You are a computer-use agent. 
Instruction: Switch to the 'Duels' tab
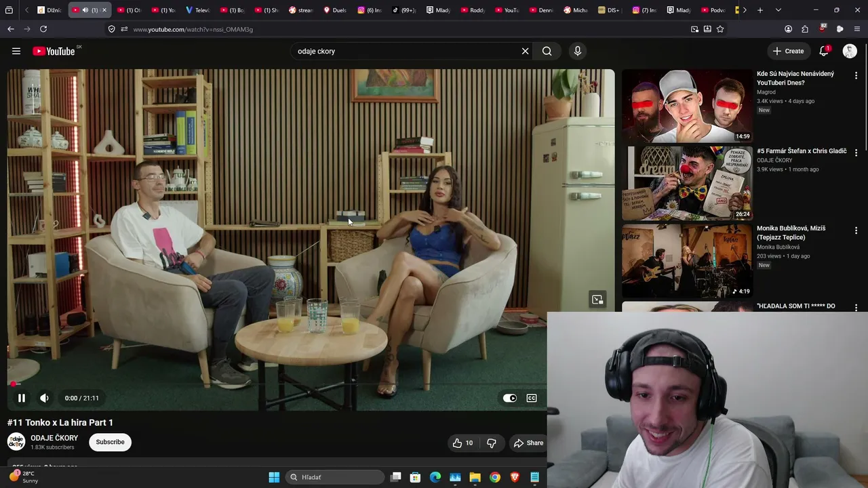click(335, 10)
